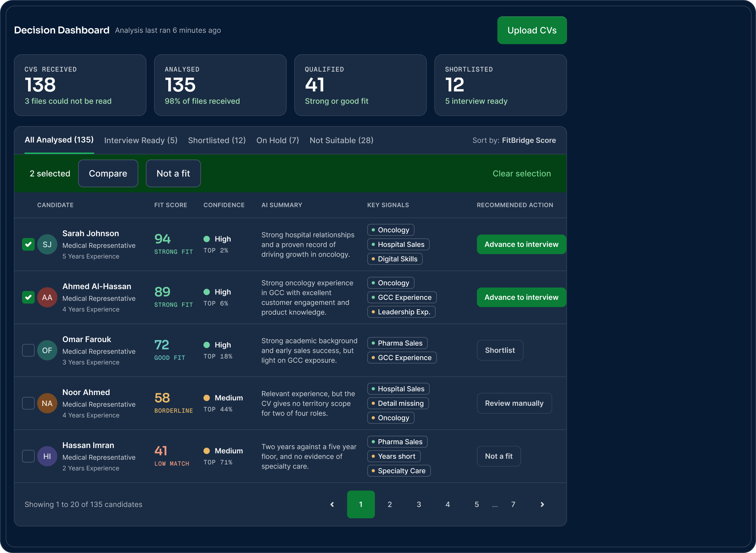Uncheck Sarah Johnson's selection checkbox
Image resolution: width=756 pixels, height=553 pixels.
click(28, 244)
